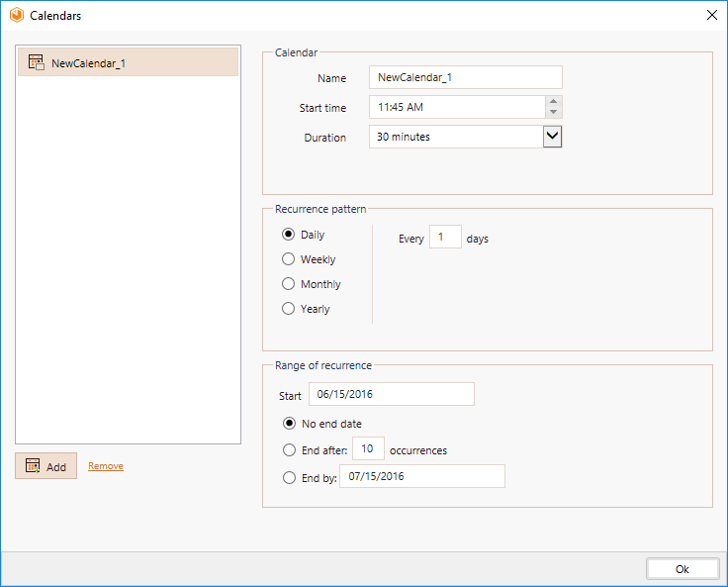Screen dimensions: 728x587
Task: Click the calendar icon beside NewCalendar_1
Action: pos(37,62)
